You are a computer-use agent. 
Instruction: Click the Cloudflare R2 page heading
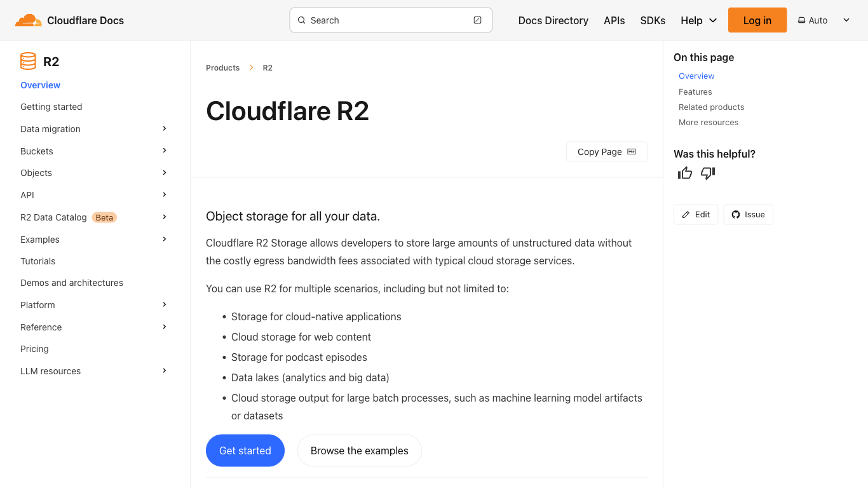tap(287, 111)
